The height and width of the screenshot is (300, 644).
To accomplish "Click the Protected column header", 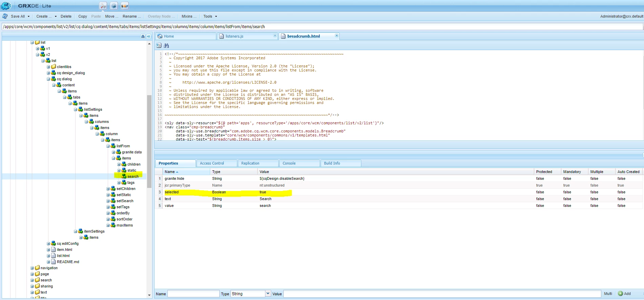I will [x=547, y=172].
